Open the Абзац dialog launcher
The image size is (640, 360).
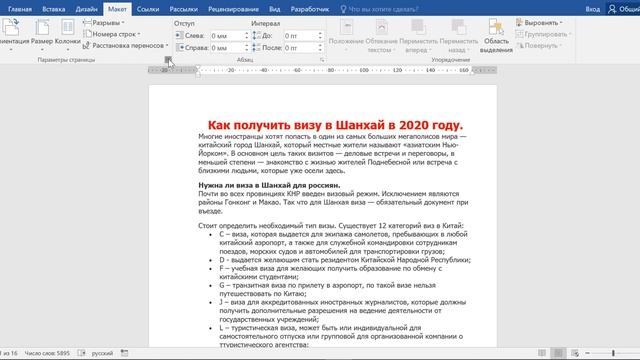(x=322, y=60)
